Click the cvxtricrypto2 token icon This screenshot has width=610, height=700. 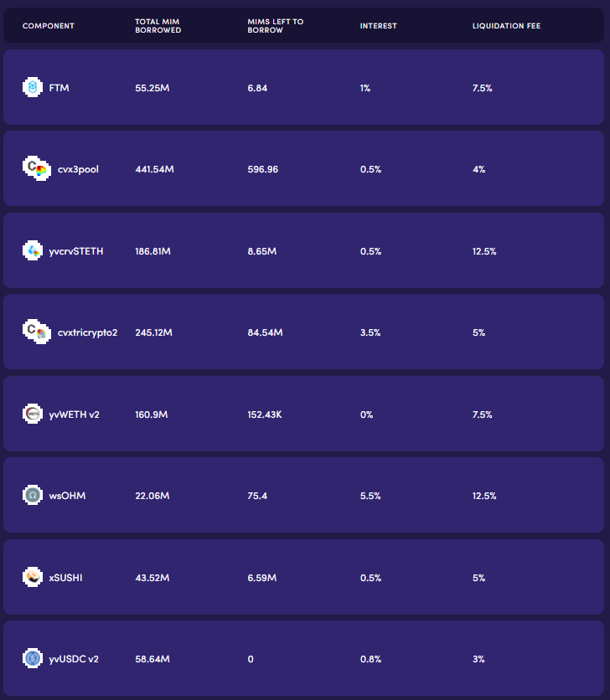click(35, 332)
